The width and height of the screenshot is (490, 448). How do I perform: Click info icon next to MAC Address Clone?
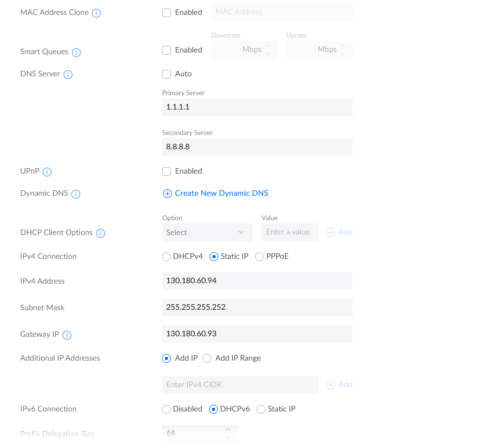tap(96, 13)
